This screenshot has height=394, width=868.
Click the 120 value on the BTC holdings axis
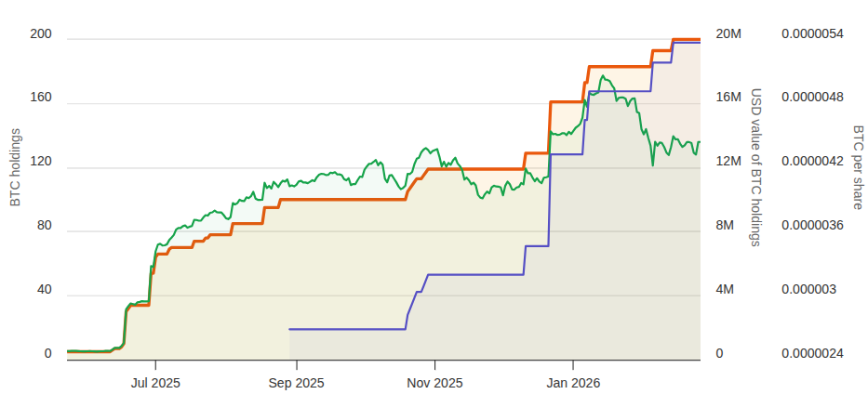(x=41, y=162)
